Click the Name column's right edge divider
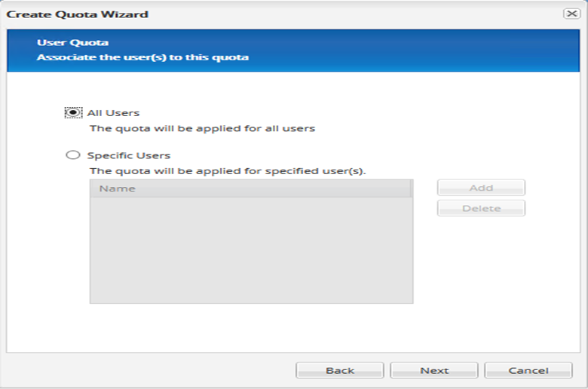 tap(411, 188)
